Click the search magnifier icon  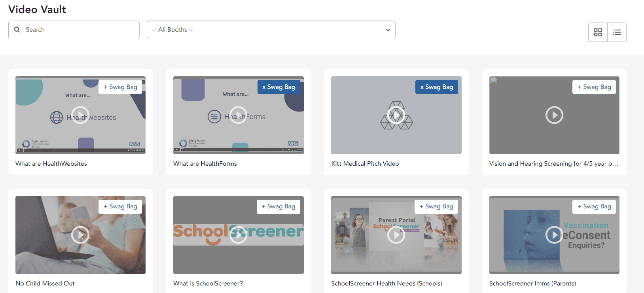[17, 30]
